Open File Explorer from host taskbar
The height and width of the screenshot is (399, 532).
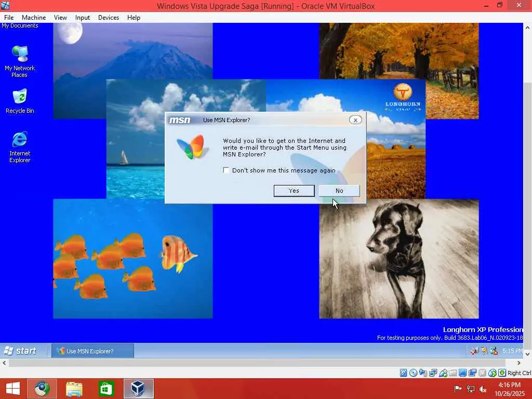[x=74, y=389]
